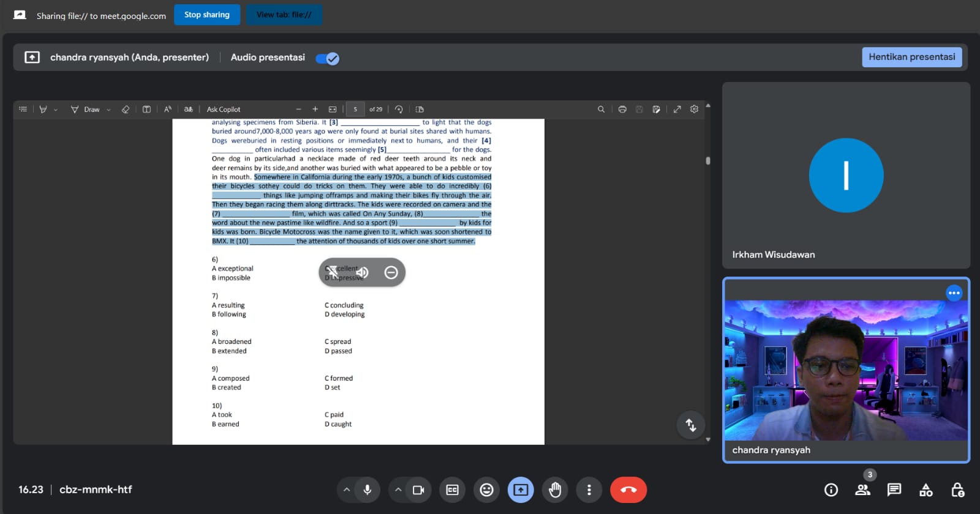Viewport: 980px width, 514px height.
Task: Click the fit to width icon
Action: tap(333, 109)
